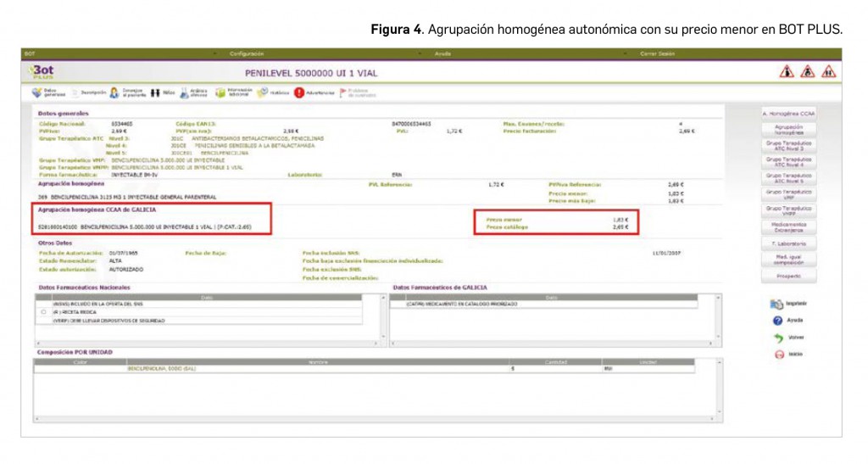The width and height of the screenshot is (868, 464).
Task: Open the Ayuda menu in top bar
Action: [x=442, y=53]
